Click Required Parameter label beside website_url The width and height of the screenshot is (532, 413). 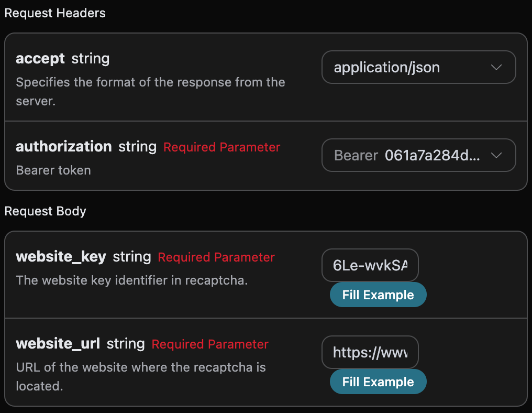[x=209, y=344]
